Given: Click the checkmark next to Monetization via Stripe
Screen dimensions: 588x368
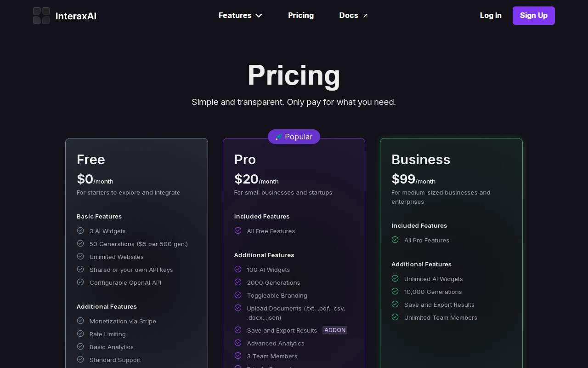Looking at the screenshot, I should 80,321.
